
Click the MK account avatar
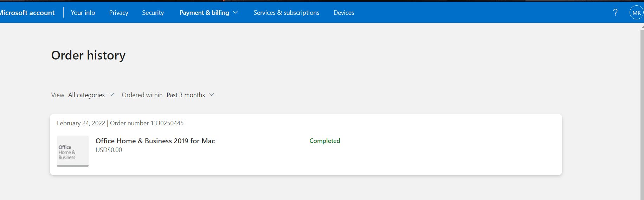pos(636,13)
